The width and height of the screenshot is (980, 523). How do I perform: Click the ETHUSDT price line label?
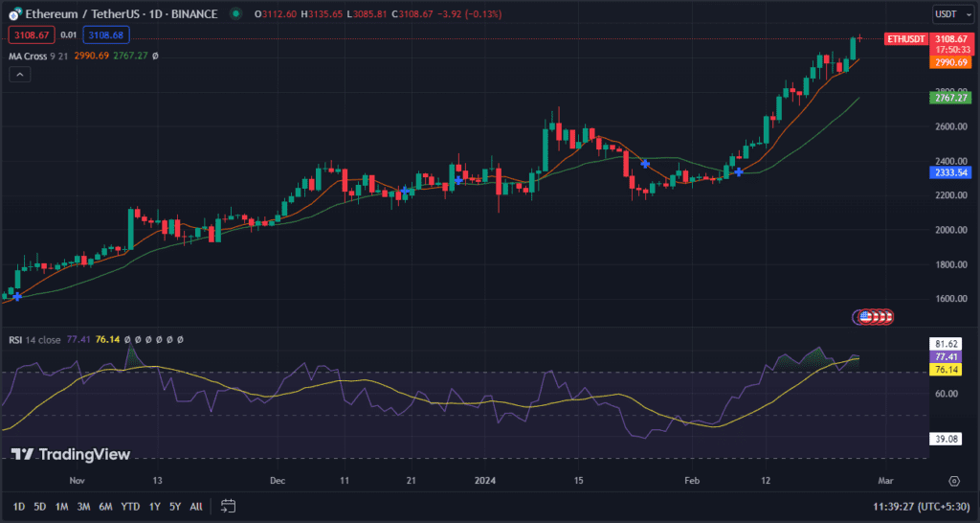905,38
